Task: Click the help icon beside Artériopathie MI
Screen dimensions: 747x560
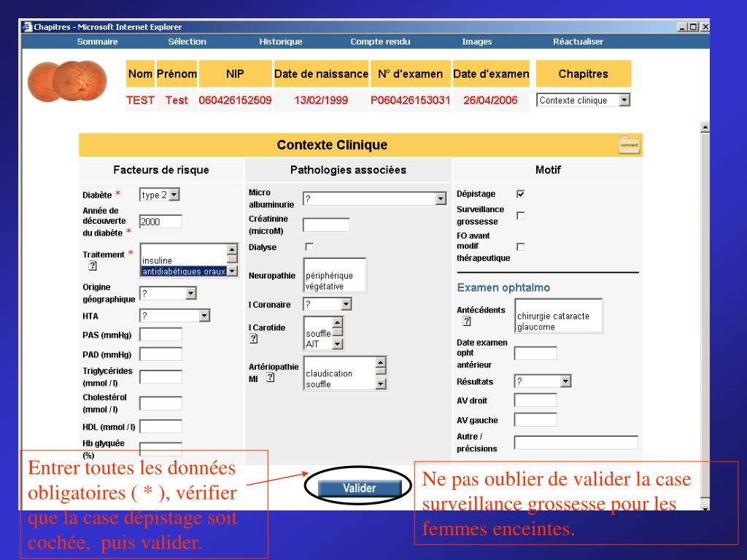Action: tap(271, 378)
